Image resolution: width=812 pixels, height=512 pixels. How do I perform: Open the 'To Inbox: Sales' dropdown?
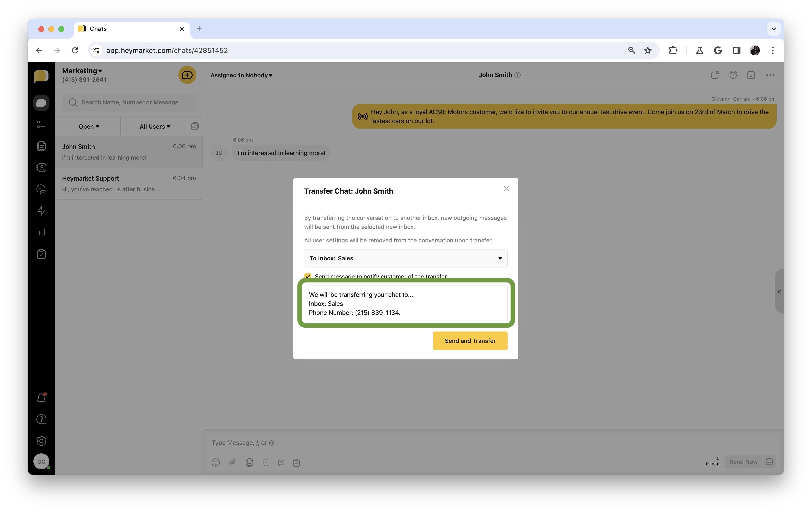click(405, 258)
